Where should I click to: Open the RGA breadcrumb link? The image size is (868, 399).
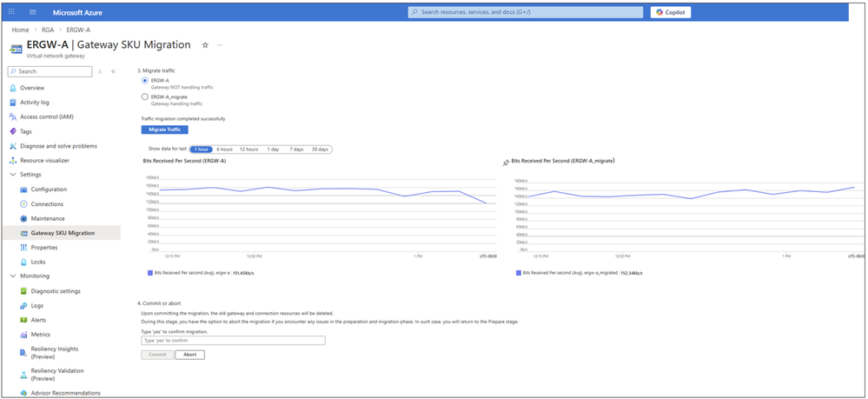coord(48,30)
